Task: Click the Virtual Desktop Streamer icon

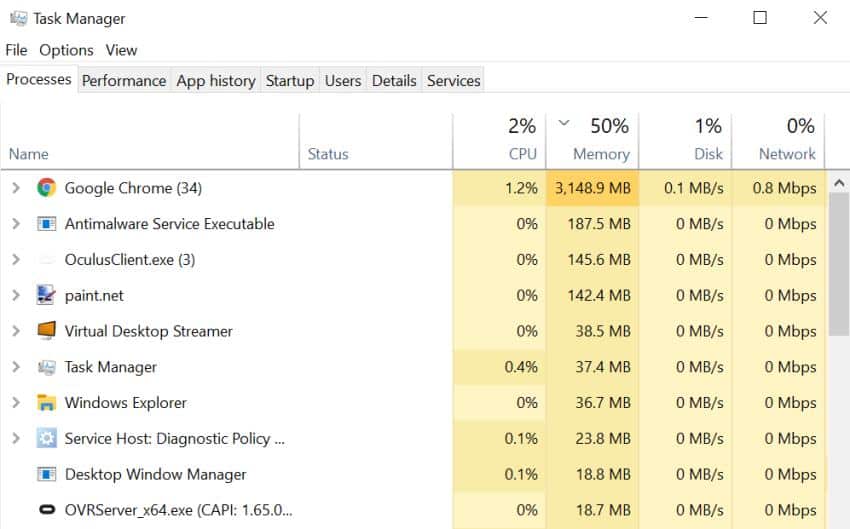Action: coord(47,330)
